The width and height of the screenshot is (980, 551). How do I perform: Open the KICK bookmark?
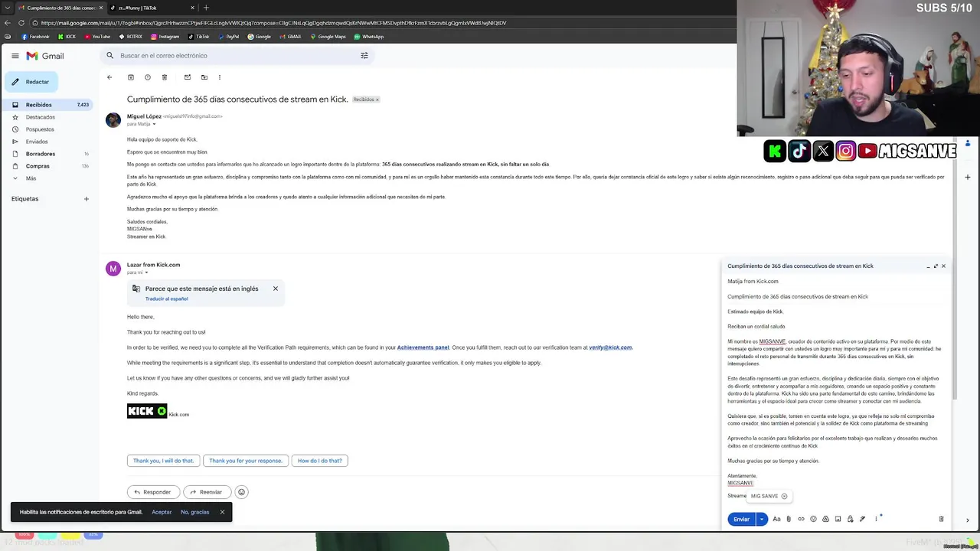tap(67, 37)
